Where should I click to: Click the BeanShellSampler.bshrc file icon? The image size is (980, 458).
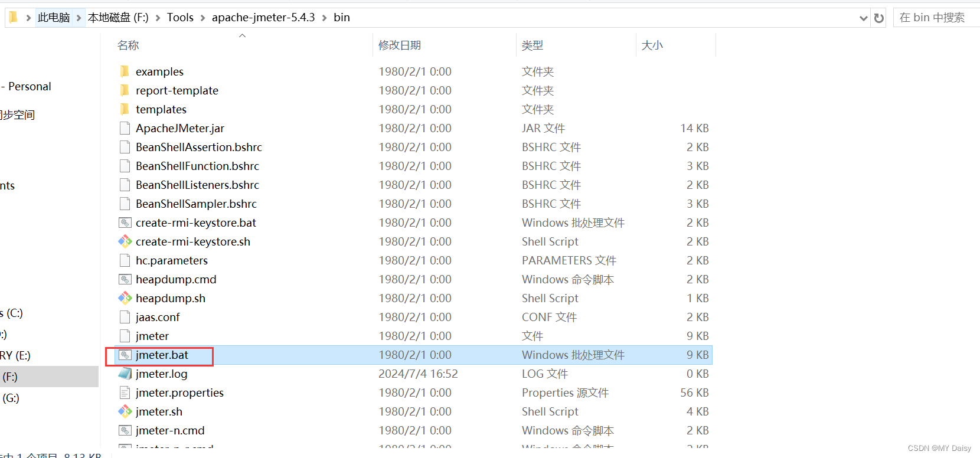125,204
